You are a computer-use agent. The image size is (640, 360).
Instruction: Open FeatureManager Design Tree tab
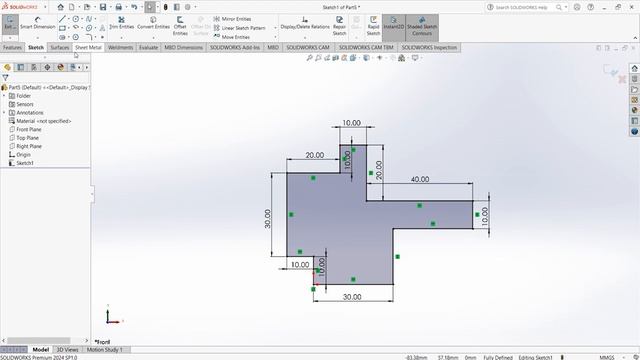7,67
